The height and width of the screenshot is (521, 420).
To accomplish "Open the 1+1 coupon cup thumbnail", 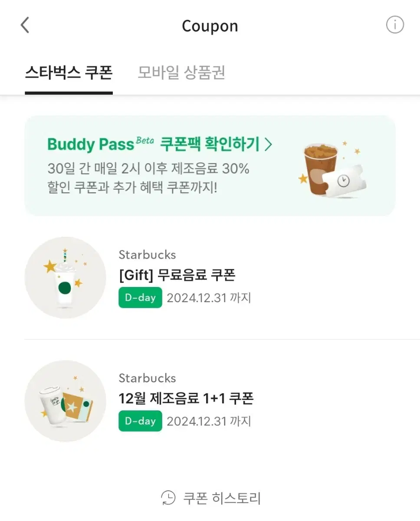I will 65,401.
